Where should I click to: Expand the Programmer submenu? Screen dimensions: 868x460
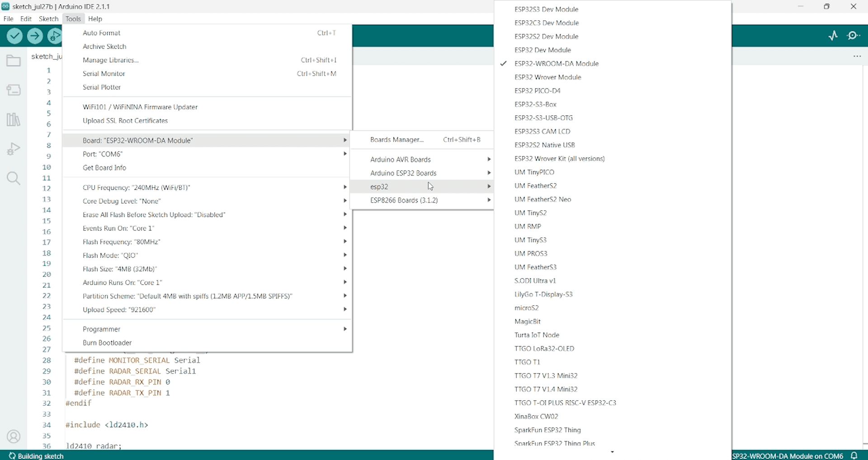point(207,329)
